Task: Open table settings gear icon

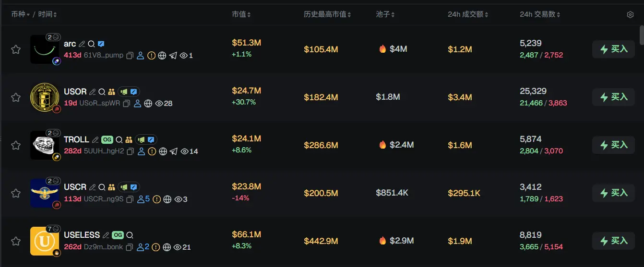Action: tap(630, 14)
